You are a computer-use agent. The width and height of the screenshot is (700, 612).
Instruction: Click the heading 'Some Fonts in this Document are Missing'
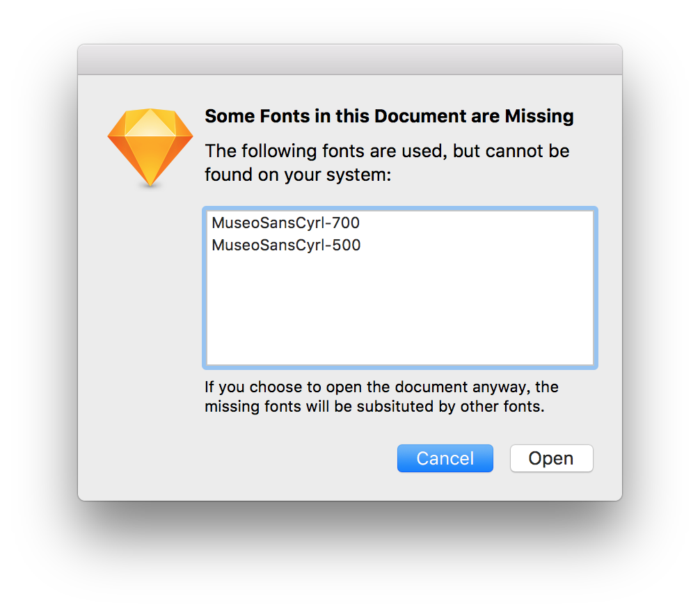(x=389, y=116)
